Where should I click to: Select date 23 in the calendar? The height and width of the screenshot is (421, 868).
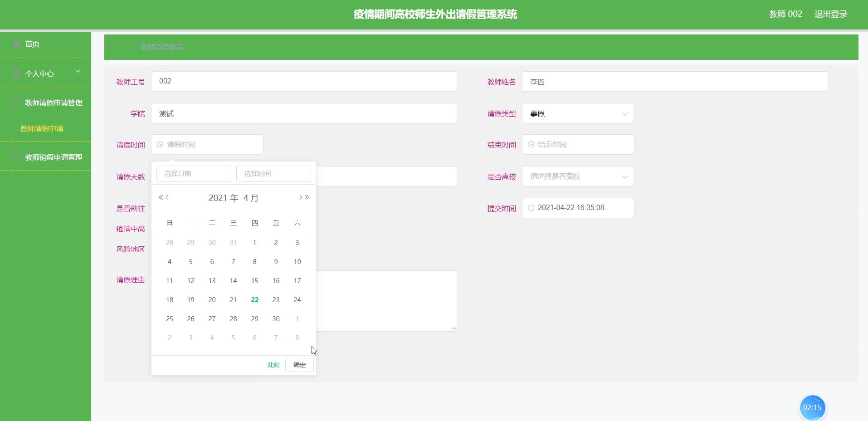[276, 300]
